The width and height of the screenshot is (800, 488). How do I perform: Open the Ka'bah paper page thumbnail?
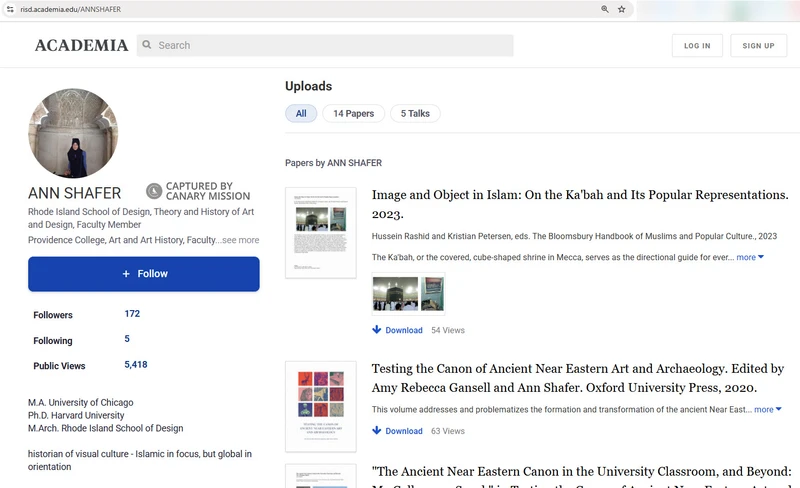[321, 233]
